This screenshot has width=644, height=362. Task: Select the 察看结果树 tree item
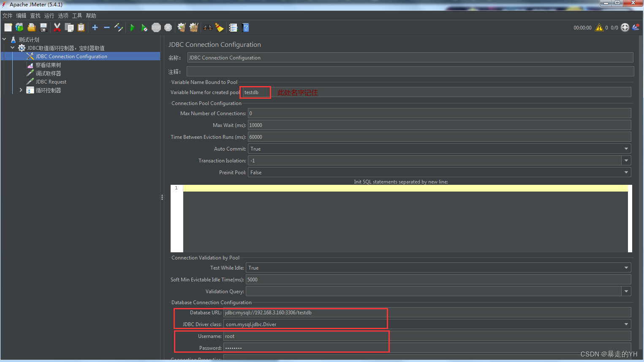[x=49, y=65]
